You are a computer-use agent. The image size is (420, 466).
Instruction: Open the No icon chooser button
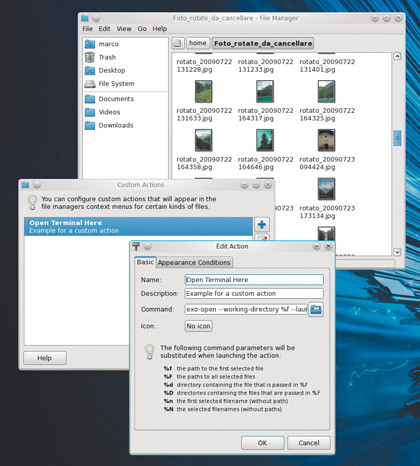198,326
